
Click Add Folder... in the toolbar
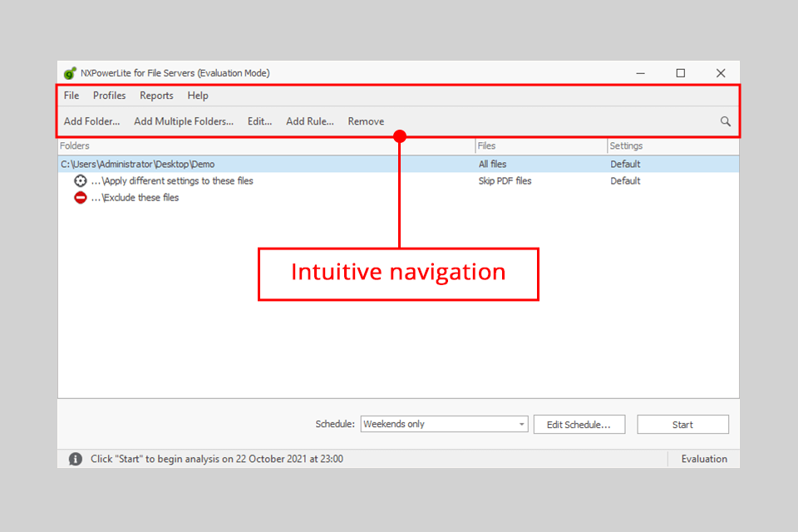coord(91,121)
